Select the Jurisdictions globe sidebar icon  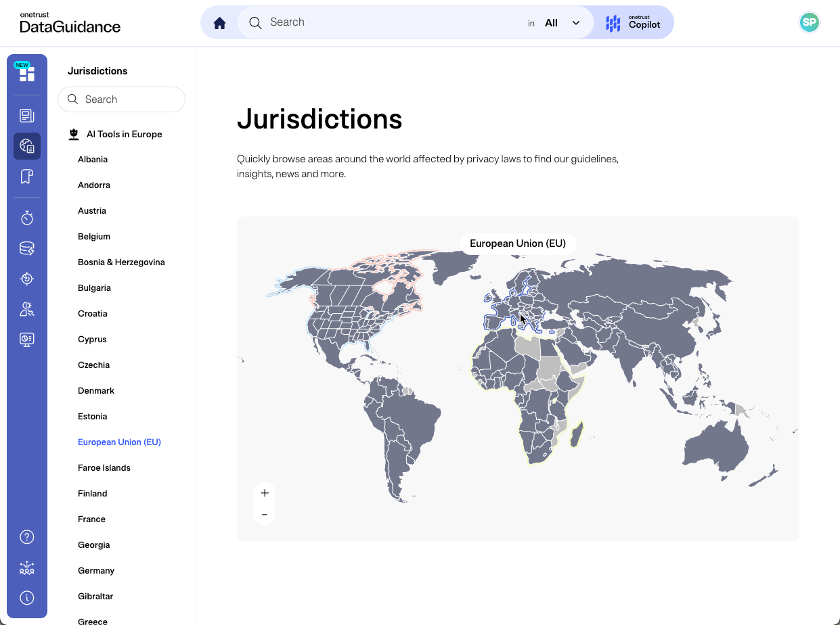coord(27,146)
